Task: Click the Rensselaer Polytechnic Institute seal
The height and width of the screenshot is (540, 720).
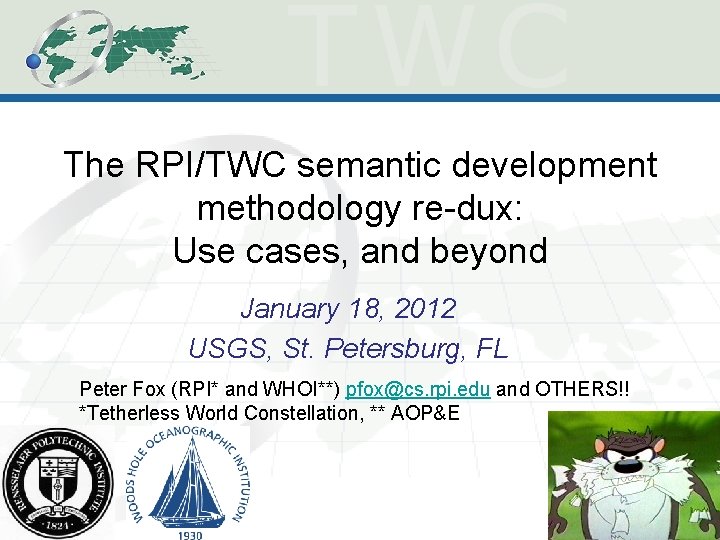Action: (x=58, y=483)
